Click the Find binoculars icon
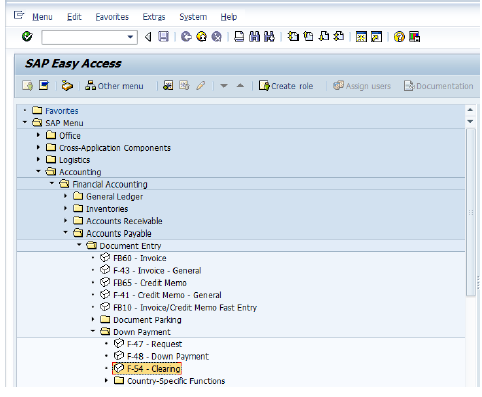 pyautogui.click(x=254, y=37)
